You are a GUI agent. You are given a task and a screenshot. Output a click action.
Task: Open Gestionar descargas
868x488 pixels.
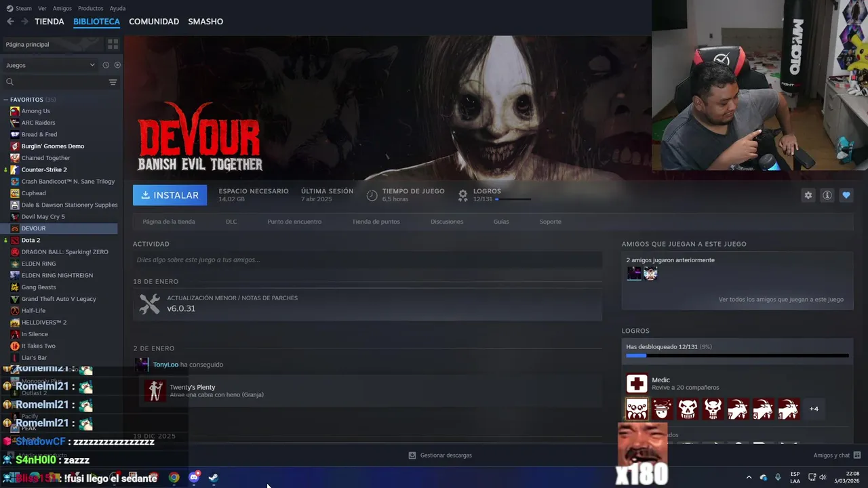click(x=440, y=455)
